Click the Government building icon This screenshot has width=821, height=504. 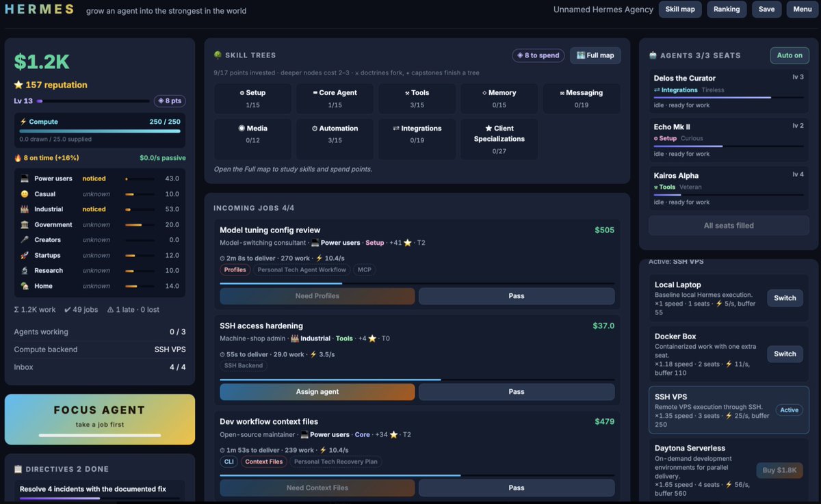pos(25,224)
